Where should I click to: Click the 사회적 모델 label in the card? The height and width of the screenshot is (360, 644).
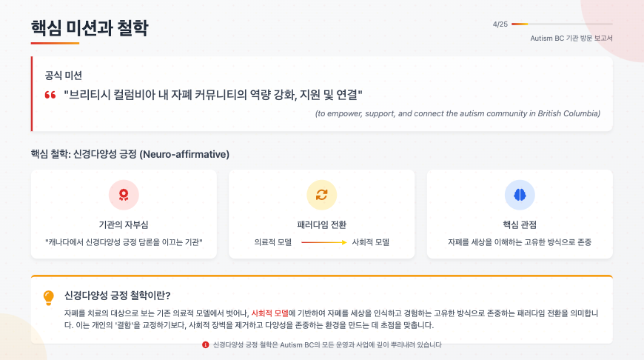click(370, 242)
